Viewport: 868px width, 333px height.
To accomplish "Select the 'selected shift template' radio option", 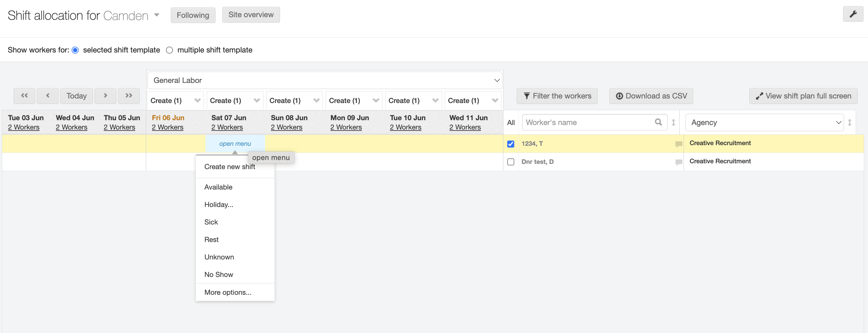I will point(75,50).
